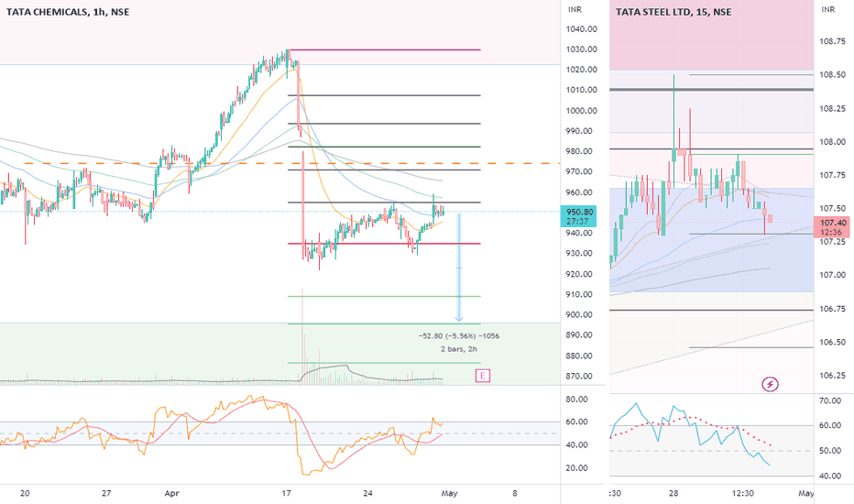Click the 106.25 price axis label
854x504 pixels.
[832, 376]
